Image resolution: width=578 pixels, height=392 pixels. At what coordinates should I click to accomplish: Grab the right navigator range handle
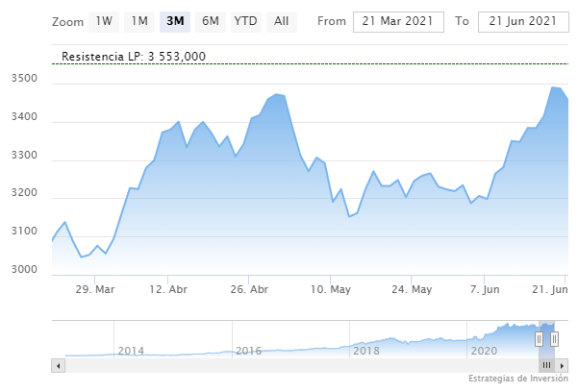554,338
